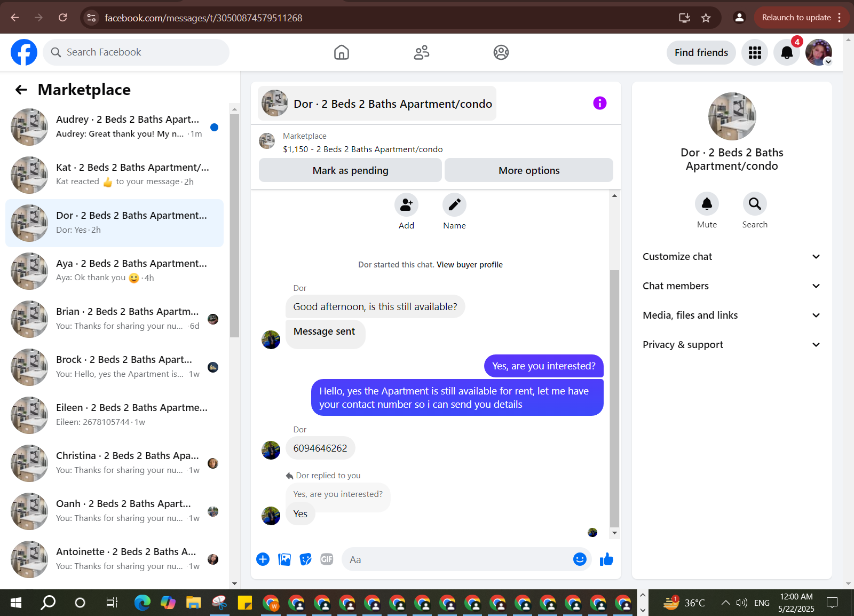View site information icon in address bar
The width and height of the screenshot is (854, 616).
[91, 18]
